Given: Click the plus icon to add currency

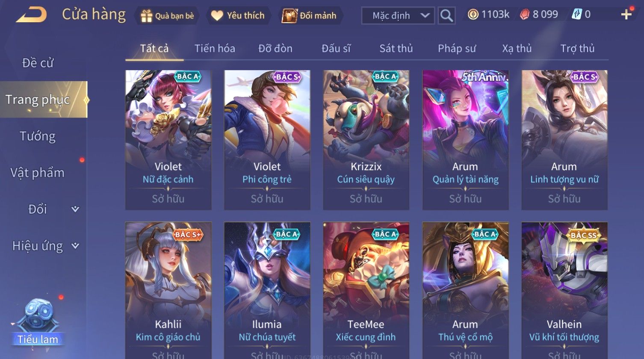Looking at the screenshot, I should coord(626,15).
